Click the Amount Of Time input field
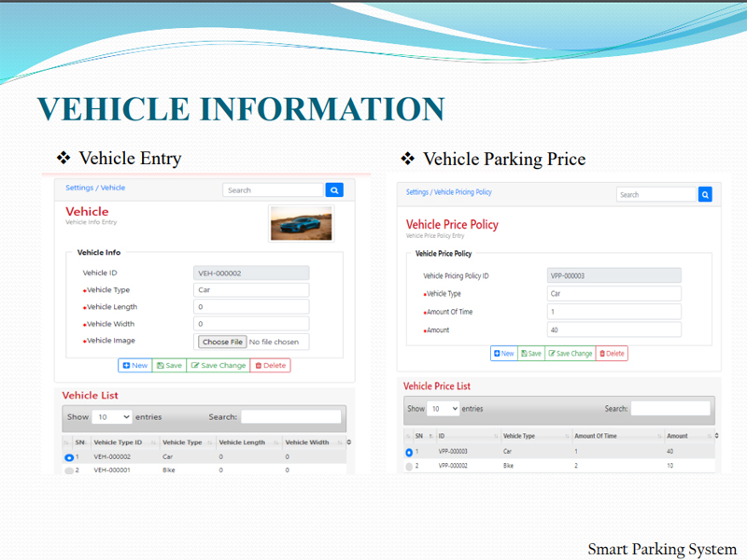 (x=613, y=311)
